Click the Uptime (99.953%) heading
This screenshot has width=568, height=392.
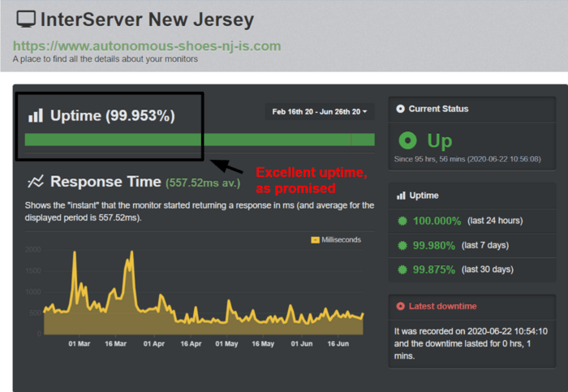[x=113, y=115]
